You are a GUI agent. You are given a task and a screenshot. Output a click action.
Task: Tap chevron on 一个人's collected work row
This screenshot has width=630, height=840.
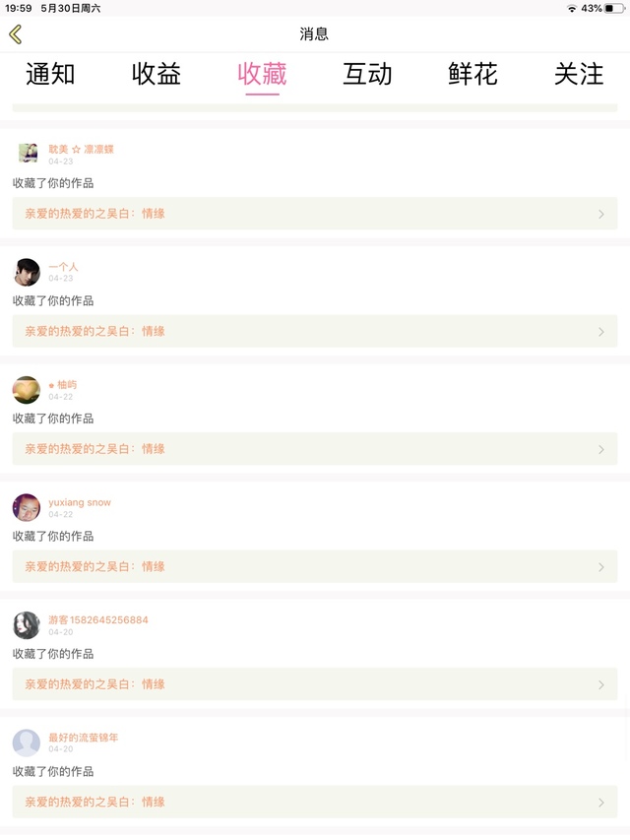point(601,332)
